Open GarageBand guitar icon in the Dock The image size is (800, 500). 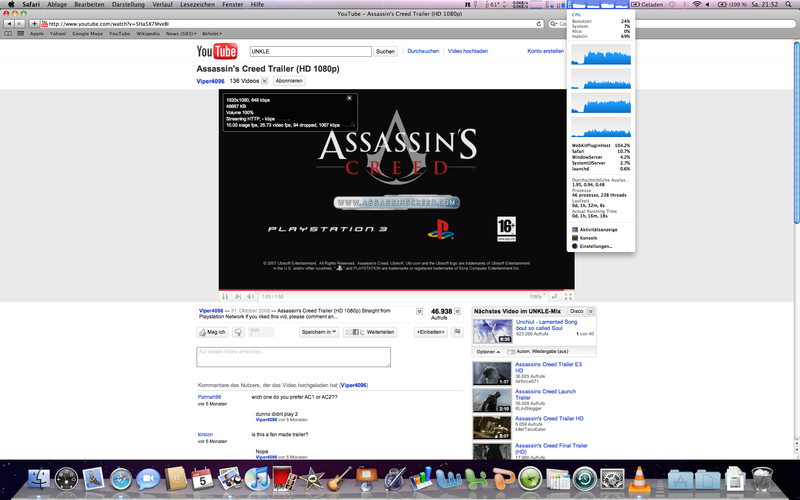(339, 480)
